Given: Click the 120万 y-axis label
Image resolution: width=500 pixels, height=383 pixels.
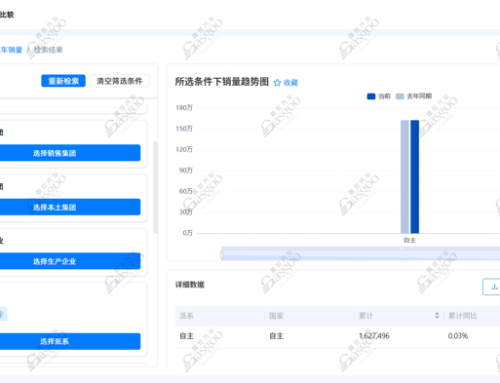Looking at the screenshot, I should coord(184,149).
